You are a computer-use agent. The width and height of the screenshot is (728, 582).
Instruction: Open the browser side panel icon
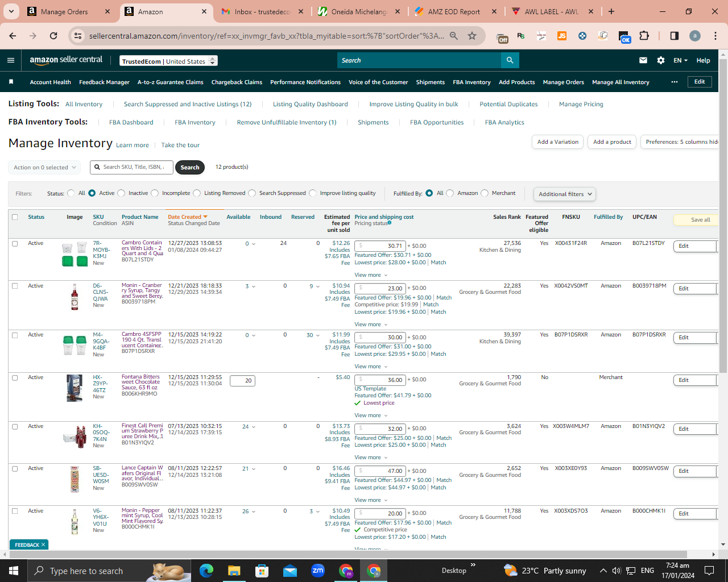(675, 36)
